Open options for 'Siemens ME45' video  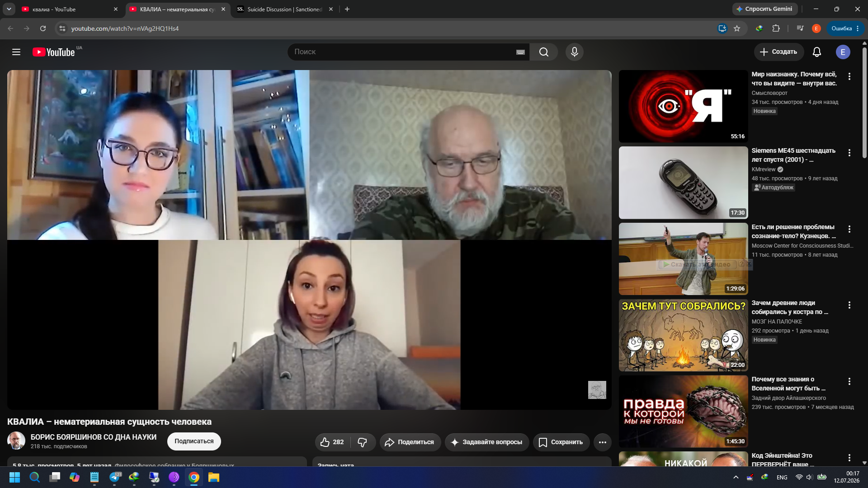849,153
